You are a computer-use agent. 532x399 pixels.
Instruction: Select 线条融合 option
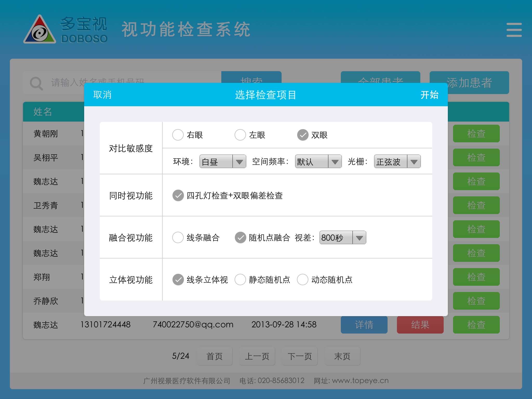pyautogui.click(x=178, y=237)
